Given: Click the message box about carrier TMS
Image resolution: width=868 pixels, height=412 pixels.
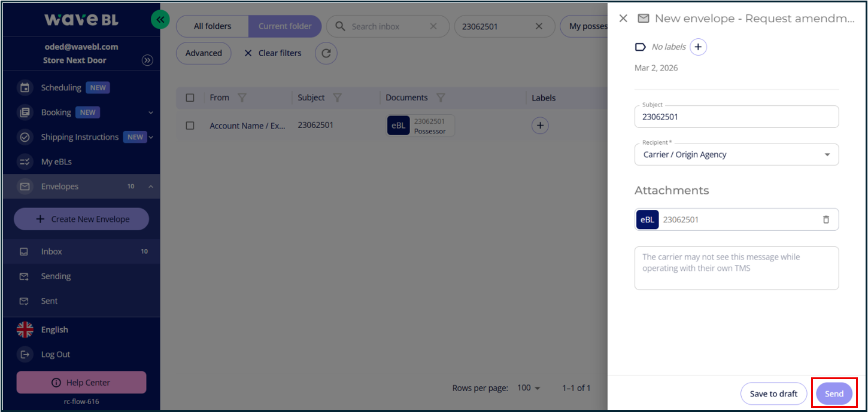Looking at the screenshot, I should (736, 268).
